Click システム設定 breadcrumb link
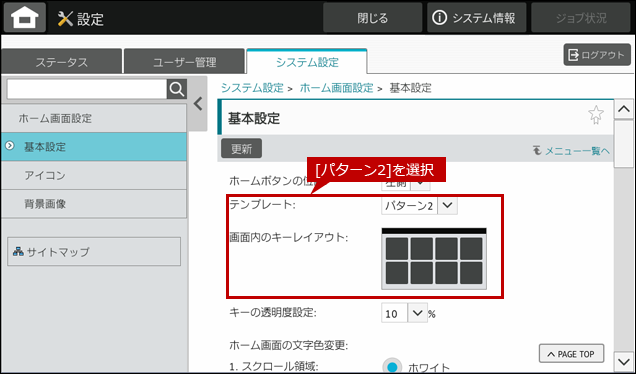 (252, 88)
